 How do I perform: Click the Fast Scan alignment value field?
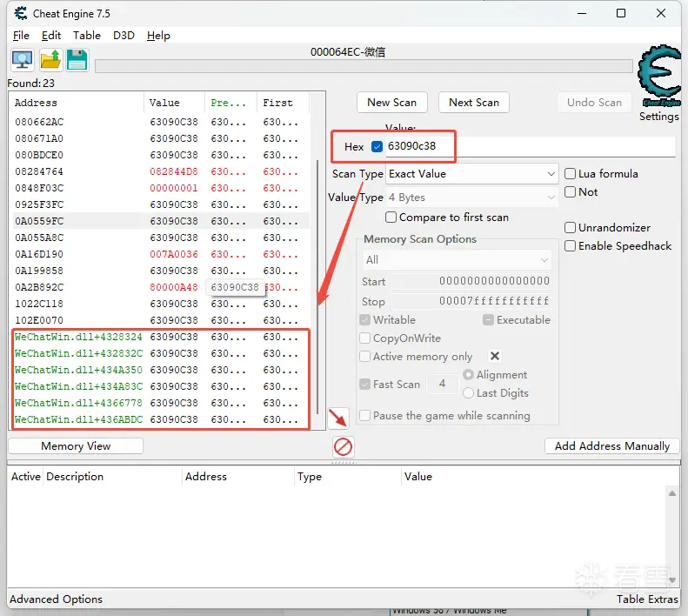tap(442, 385)
